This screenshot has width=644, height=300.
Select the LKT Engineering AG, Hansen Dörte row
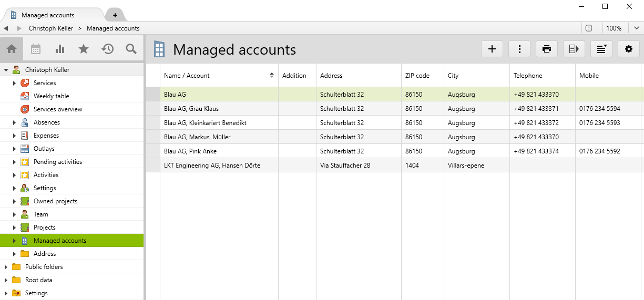[x=212, y=165]
